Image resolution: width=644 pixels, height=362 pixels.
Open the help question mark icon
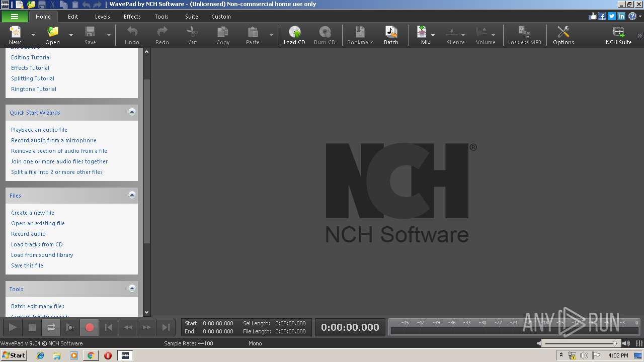[x=632, y=16]
